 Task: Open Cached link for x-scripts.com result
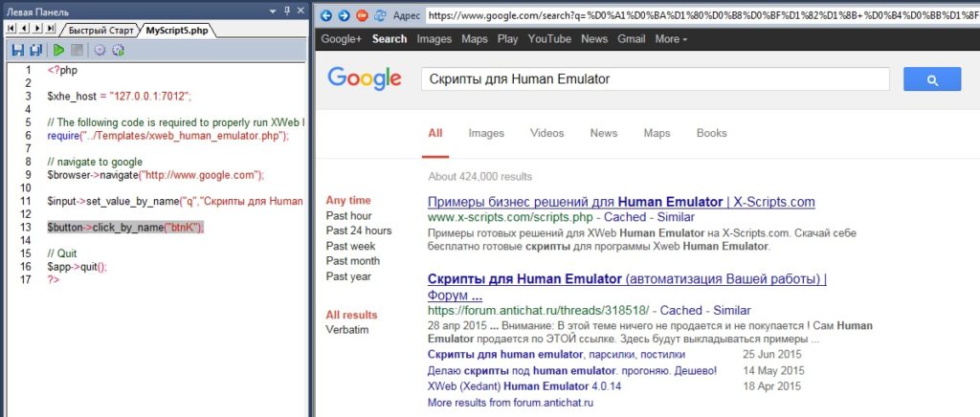627,218
